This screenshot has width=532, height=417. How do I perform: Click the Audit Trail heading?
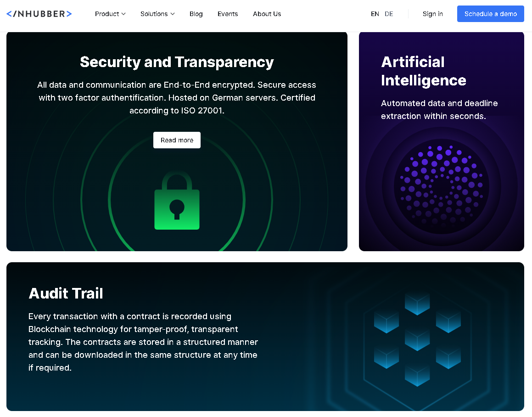pos(66,293)
